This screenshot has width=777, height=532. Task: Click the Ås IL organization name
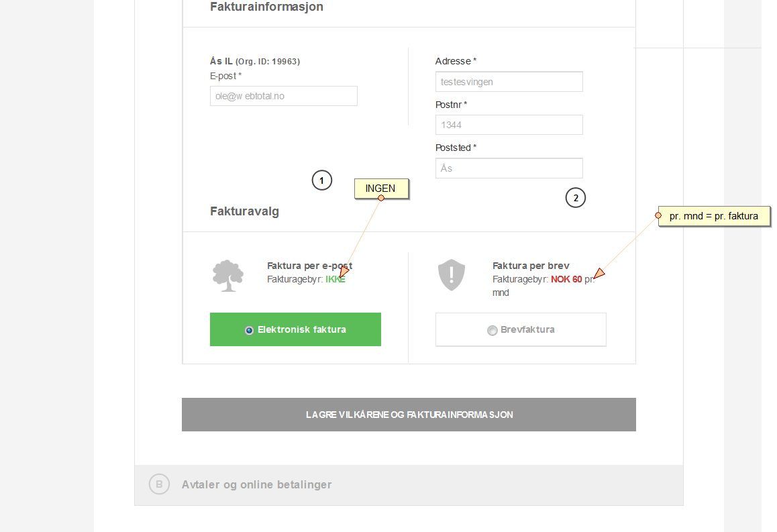[221, 61]
